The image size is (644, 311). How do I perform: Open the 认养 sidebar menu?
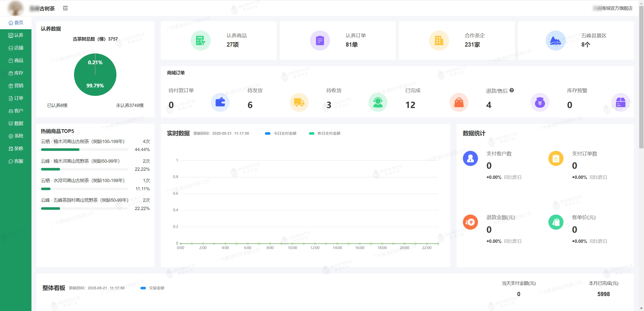point(16,35)
